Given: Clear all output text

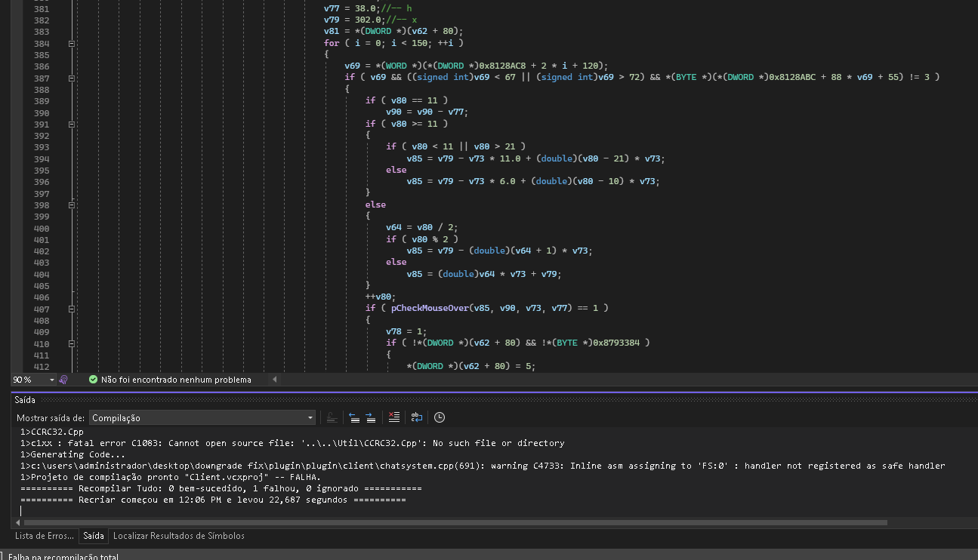Looking at the screenshot, I should (393, 417).
